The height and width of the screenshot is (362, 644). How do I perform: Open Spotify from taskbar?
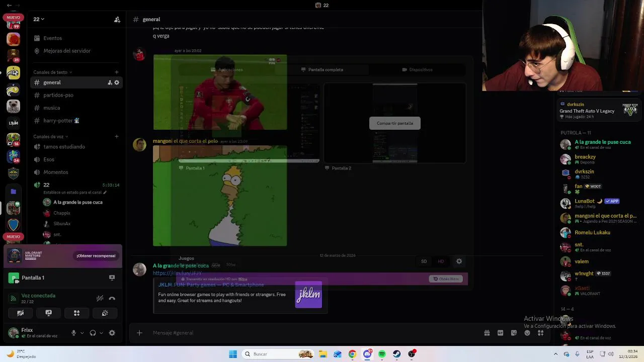tap(382, 354)
